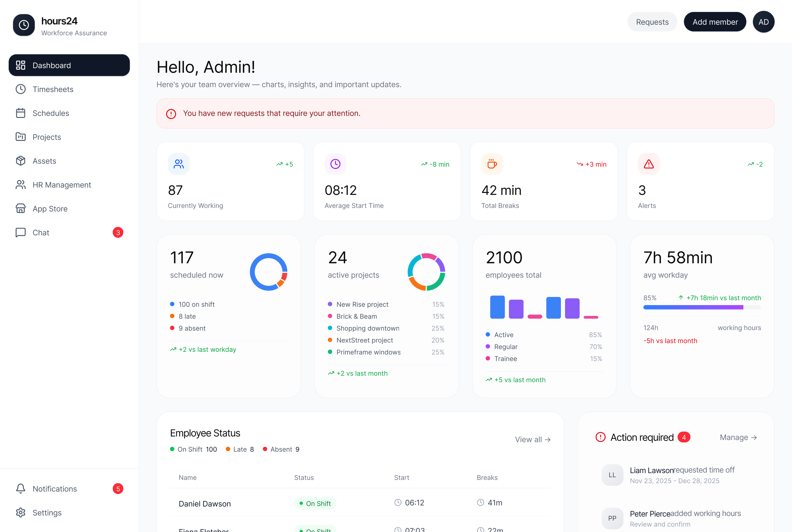Click the alert icon in requests banner

click(171, 114)
